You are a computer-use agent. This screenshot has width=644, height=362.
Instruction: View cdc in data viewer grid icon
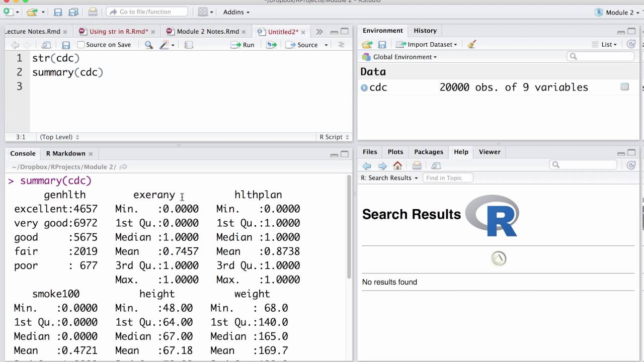(624, 87)
